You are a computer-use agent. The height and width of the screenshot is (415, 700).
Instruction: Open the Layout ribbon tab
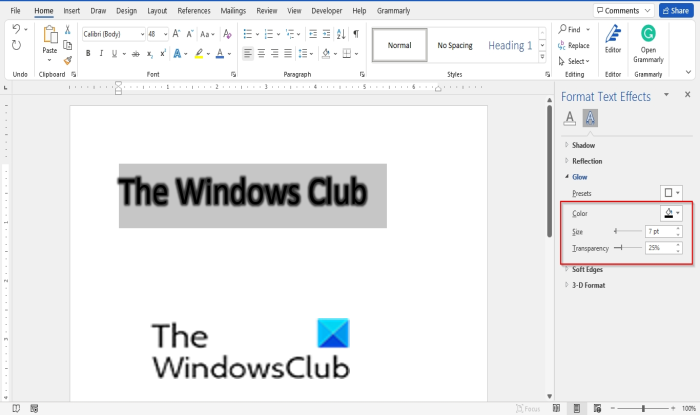click(157, 11)
